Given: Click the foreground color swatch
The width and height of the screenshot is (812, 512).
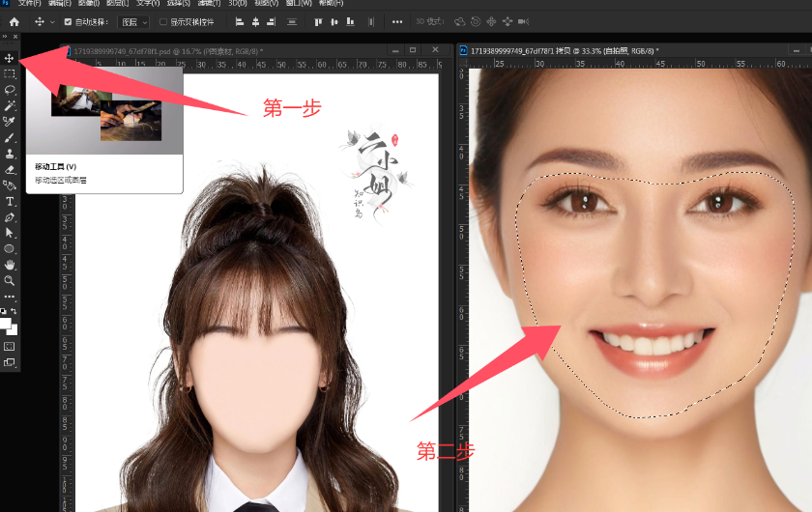Looking at the screenshot, I should [x=5, y=323].
